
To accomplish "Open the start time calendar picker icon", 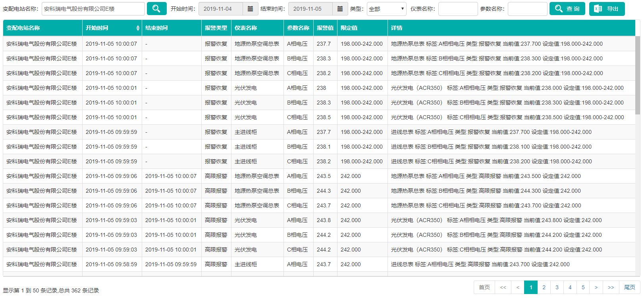I will point(250,9).
